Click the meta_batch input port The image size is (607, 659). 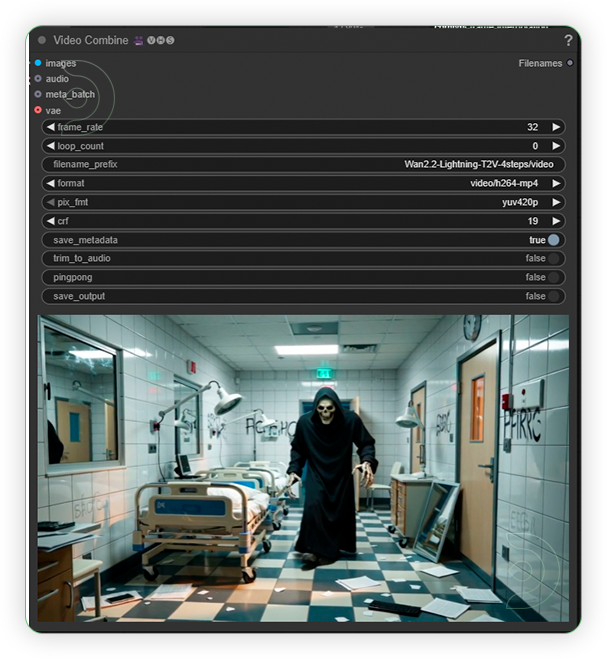coord(38,94)
